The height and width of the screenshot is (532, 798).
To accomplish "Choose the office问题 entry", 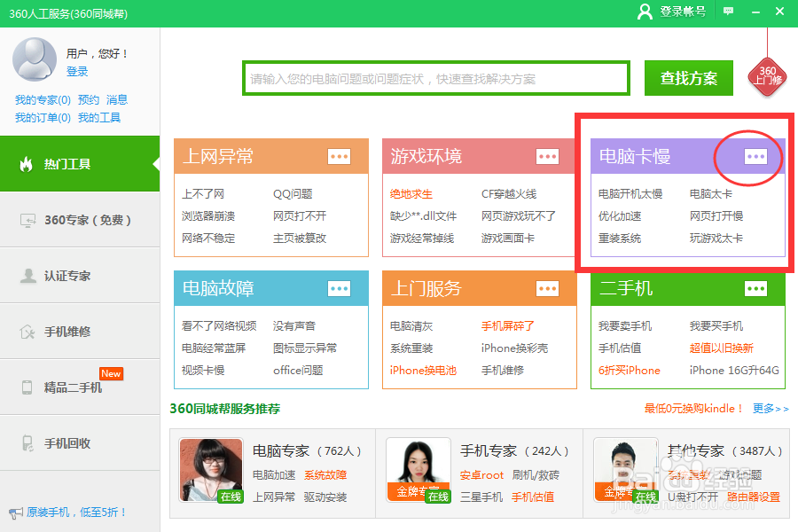I will (x=298, y=370).
